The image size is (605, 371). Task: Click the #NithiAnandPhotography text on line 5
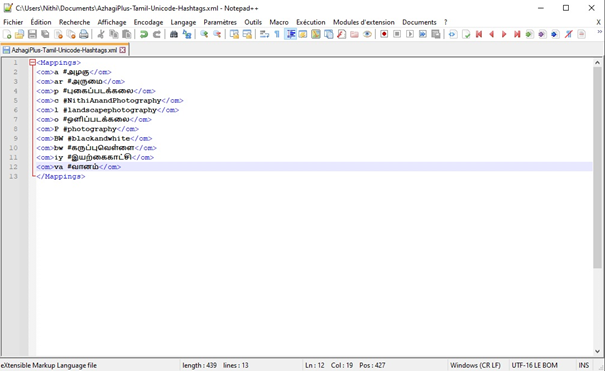pyautogui.click(x=112, y=101)
